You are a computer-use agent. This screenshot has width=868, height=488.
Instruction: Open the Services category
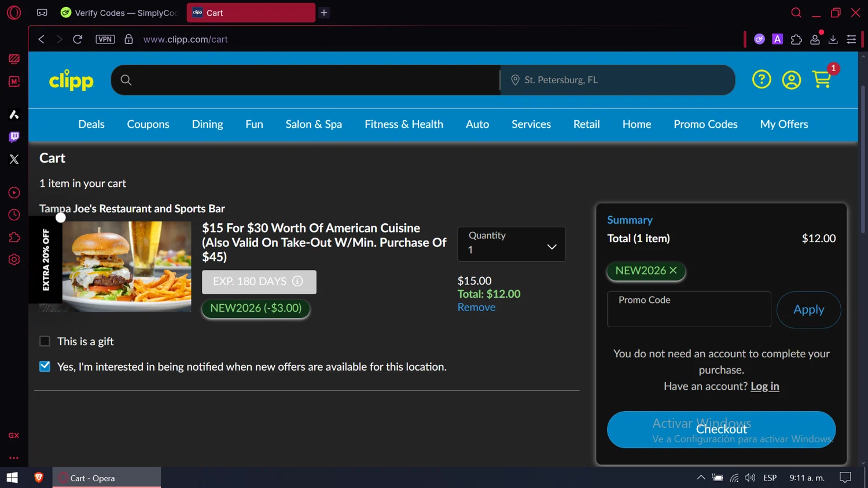pos(531,124)
